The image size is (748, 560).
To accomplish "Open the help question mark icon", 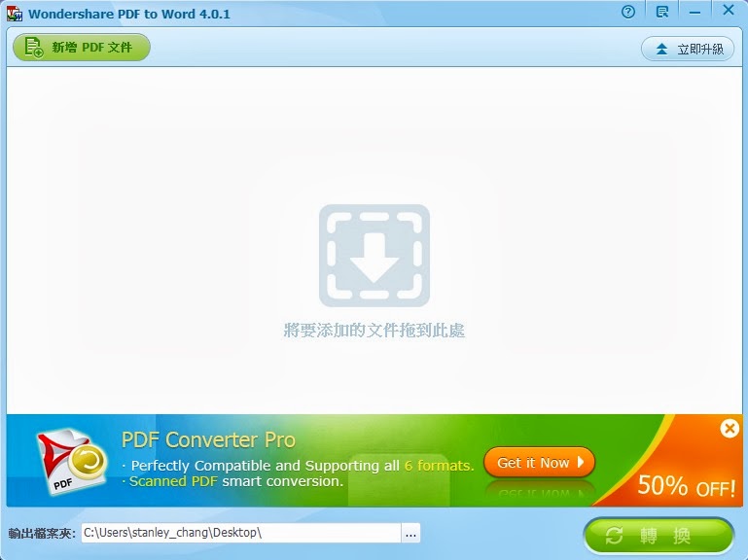I will tap(628, 12).
